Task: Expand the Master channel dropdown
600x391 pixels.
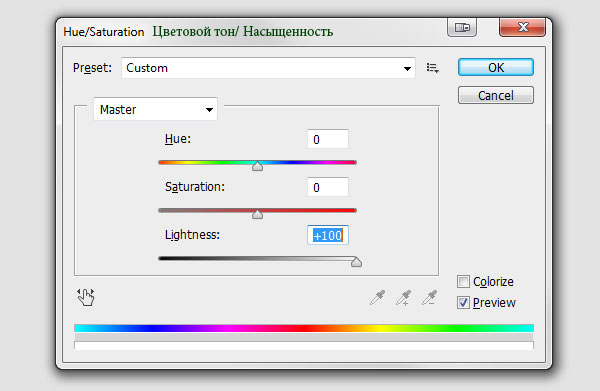Action: 155,109
